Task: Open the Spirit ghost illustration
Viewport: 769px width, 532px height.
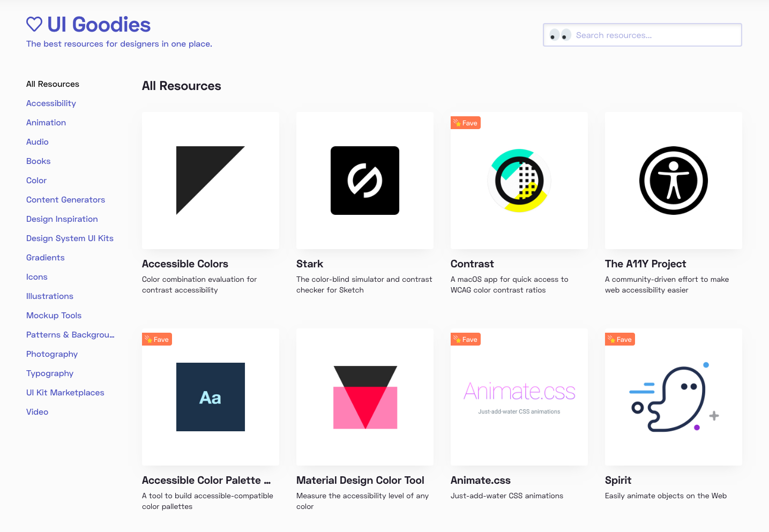Action: click(674, 397)
